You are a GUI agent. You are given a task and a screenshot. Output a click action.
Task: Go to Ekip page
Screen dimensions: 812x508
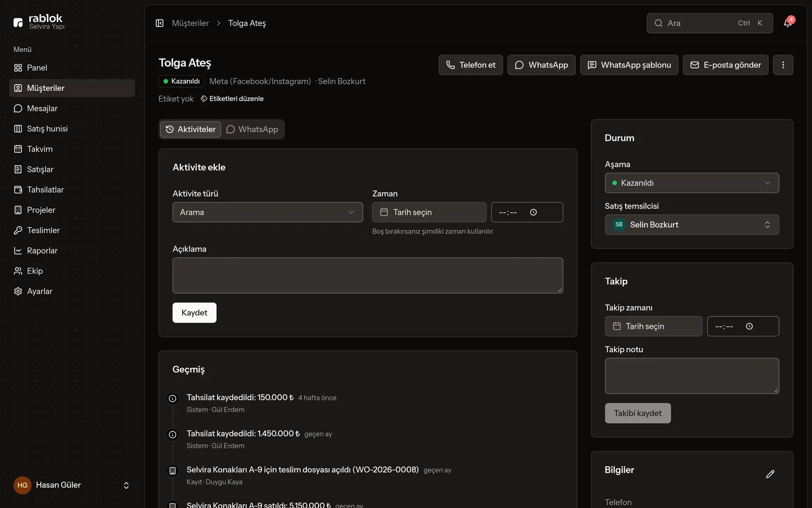pyautogui.click(x=72, y=271)
